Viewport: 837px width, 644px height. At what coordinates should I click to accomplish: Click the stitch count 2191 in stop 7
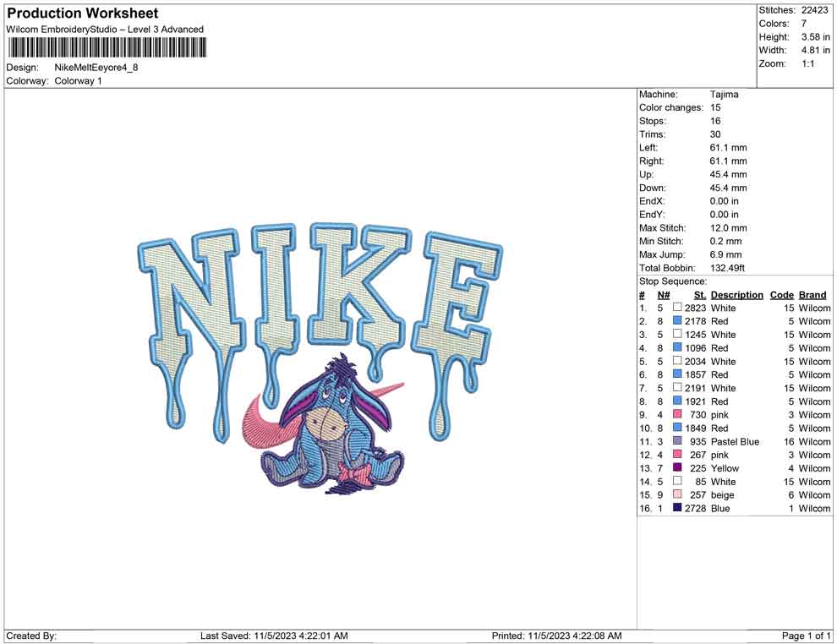click(x=696, y=388)
